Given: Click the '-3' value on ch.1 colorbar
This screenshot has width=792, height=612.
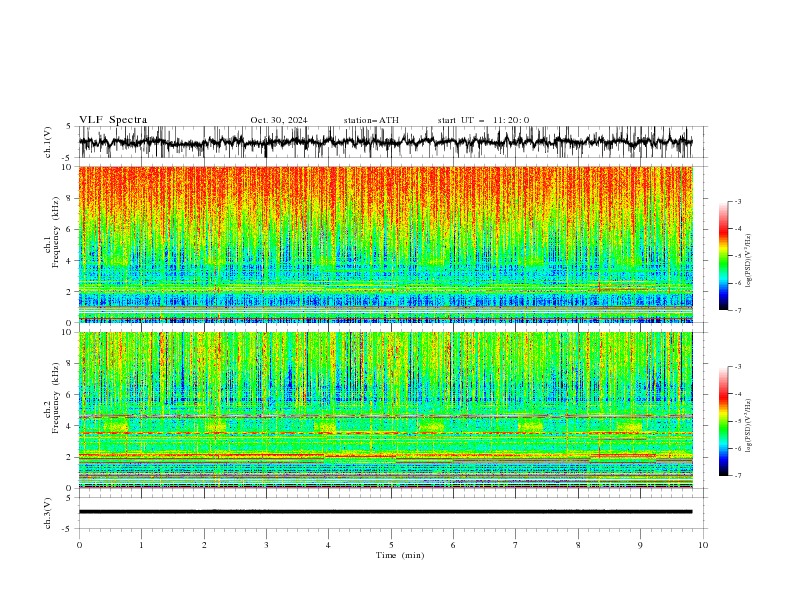Looking at the screenshot, I should click(736, 201).
